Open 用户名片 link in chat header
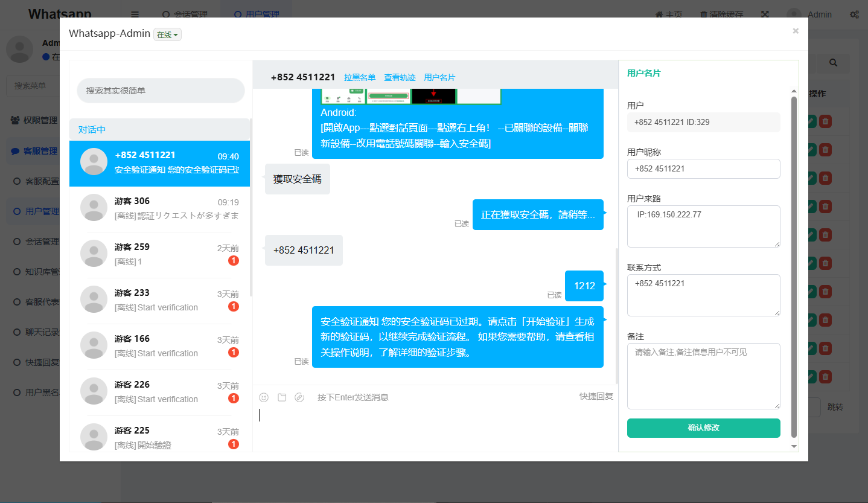The width and height of the screenshot is (868, 503). click(x=439, y=77)
